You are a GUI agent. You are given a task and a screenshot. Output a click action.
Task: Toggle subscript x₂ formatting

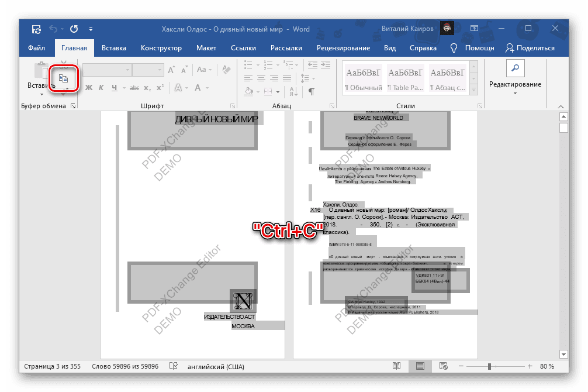(147, 88)
